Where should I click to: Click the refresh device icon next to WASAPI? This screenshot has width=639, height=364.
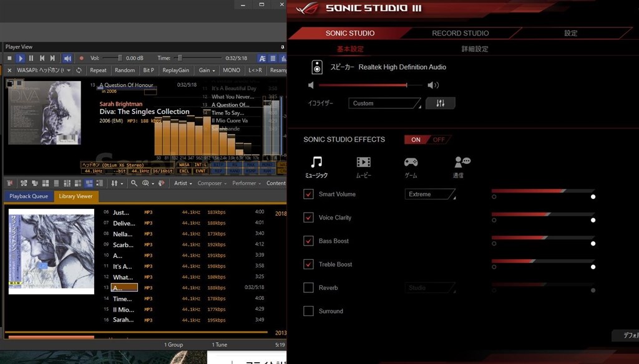click(79, 70)
